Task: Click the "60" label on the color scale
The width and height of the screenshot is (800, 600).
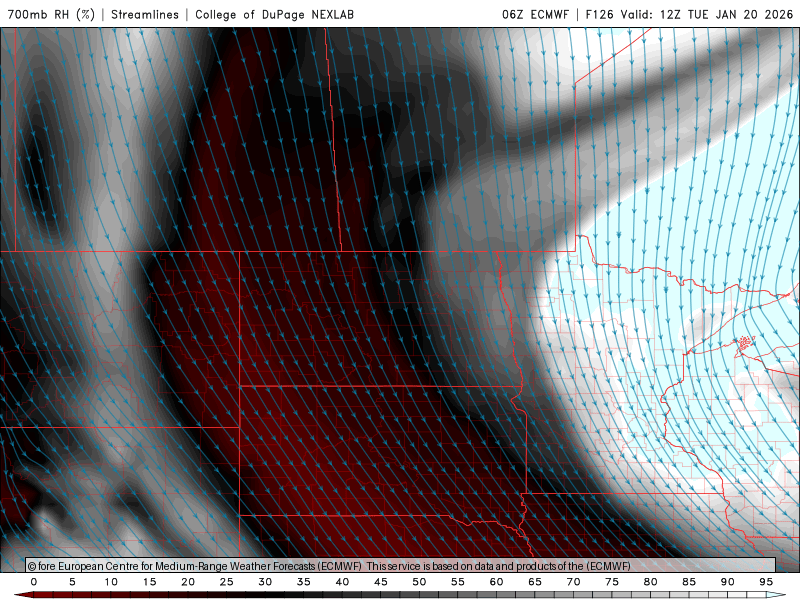Action: [496, 582]
